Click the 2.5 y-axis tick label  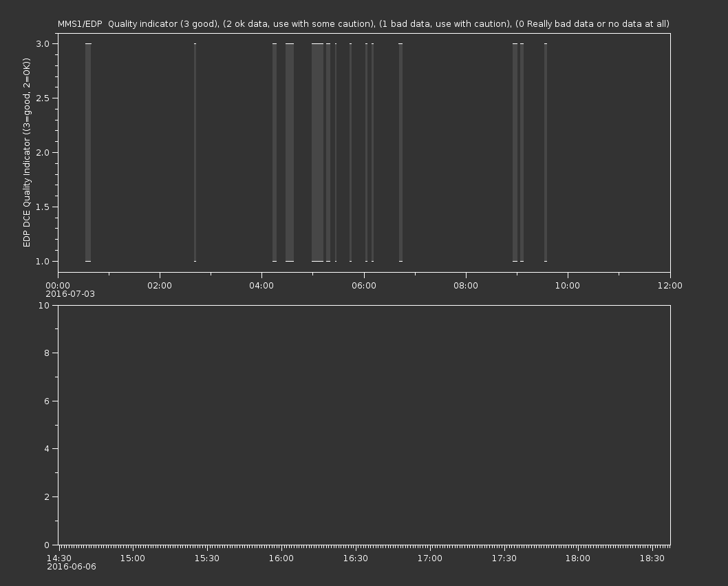(x=43, y=98)
